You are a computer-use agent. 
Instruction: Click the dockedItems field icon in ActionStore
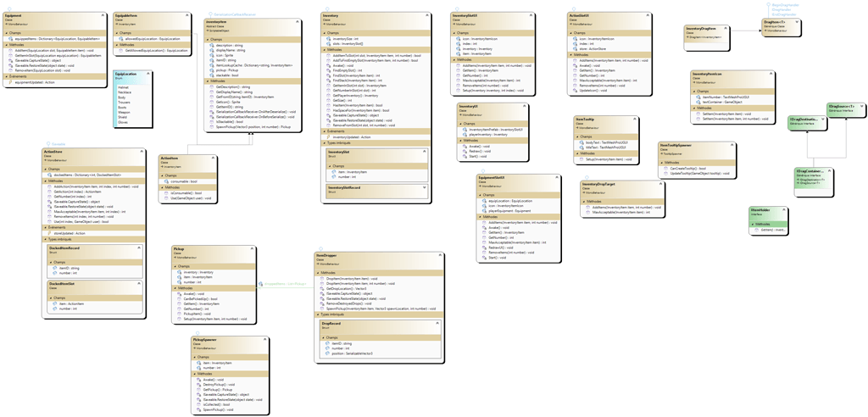pos(51,175)
